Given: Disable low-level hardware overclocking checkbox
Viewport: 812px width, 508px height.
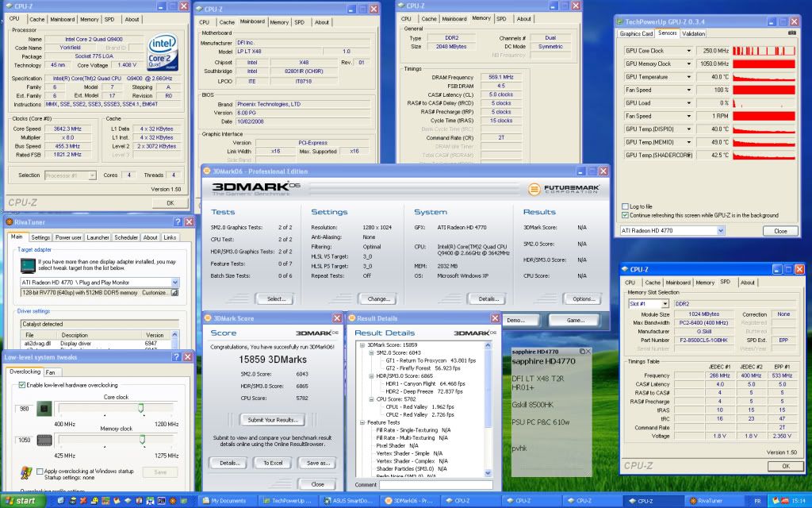Looking at the screenshot, I should tap(21, 384).
